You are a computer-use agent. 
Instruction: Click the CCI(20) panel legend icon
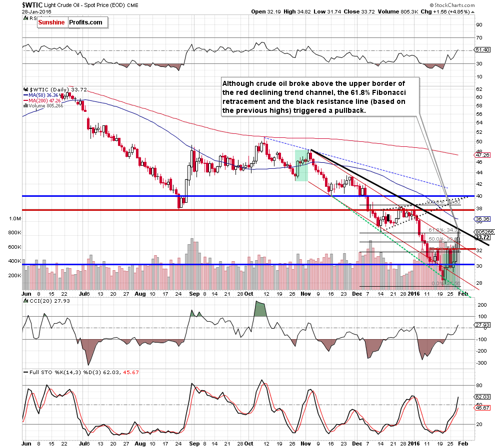(26, 301)
